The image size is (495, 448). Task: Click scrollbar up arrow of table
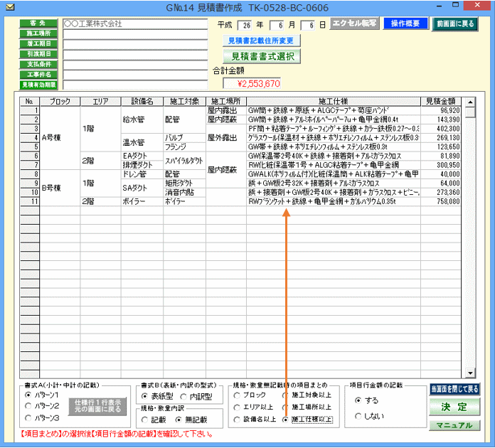pos(470,102)
